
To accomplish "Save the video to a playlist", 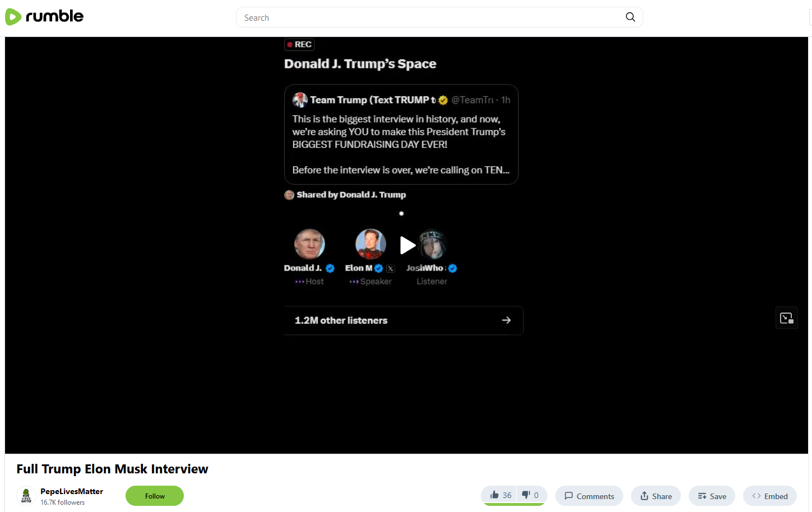I will pos(712,496).
